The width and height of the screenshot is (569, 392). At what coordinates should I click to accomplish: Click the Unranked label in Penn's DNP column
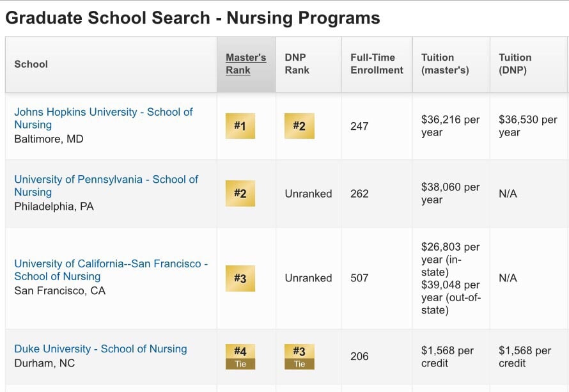coord(309,193)
